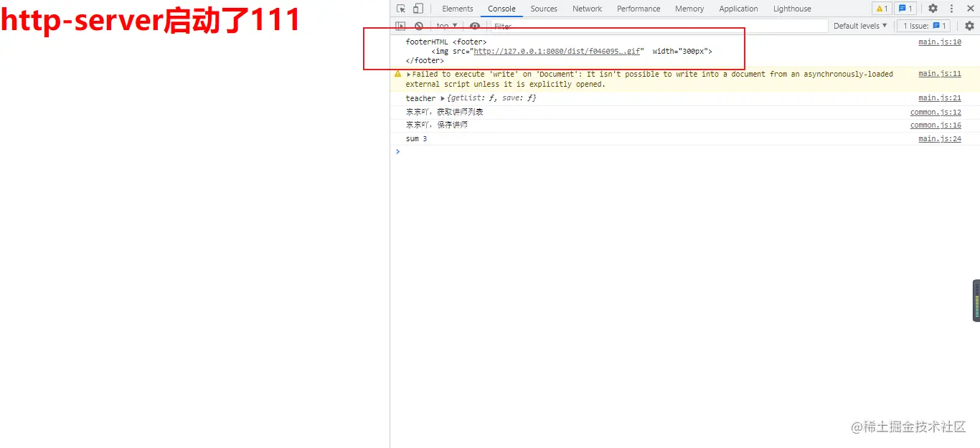Click the console prompt input line
This screenshot has width=980, height=448.
685,151
